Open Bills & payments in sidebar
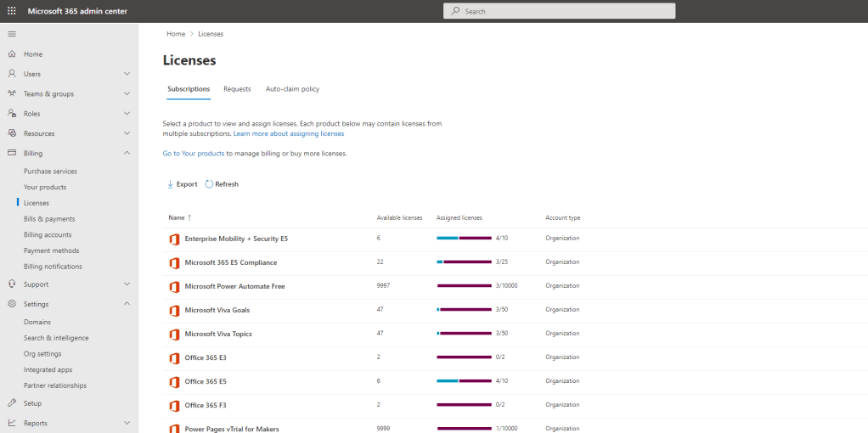This screenshot has width=868, height=433. click(49, 219)
